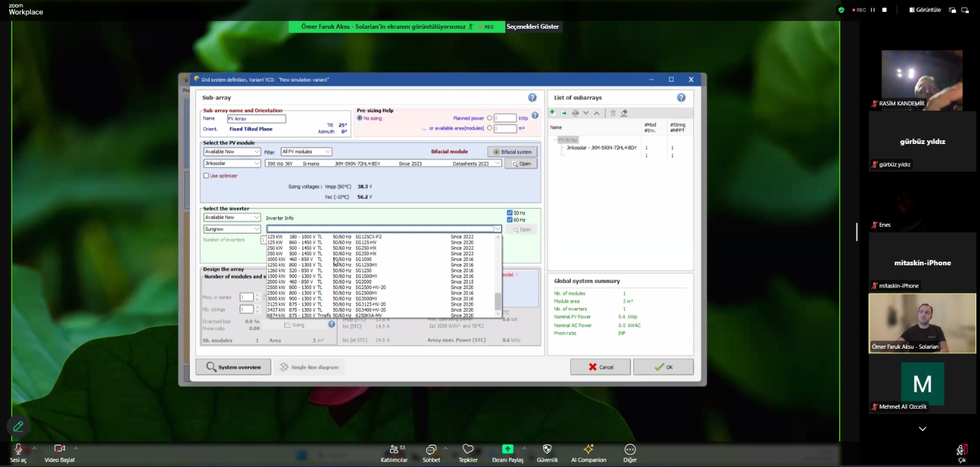Viewport: 980px width, 467px height.
Task: Start video with Video Başlat icon
Action: [x=59, y=450]
